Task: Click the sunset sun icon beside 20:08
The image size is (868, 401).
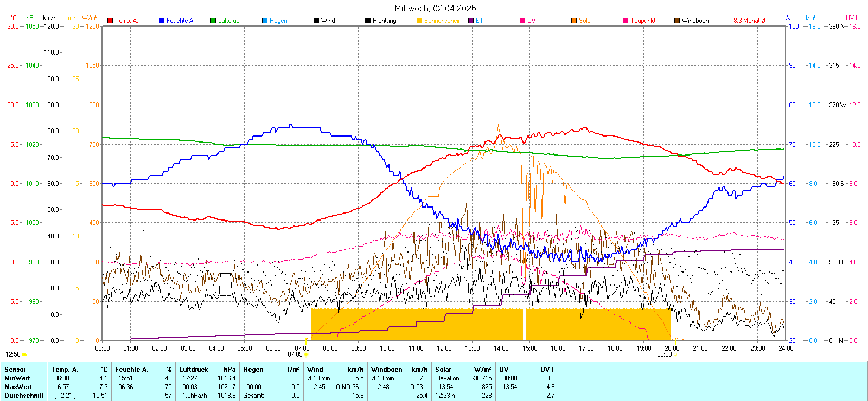Action: (676, 354)
